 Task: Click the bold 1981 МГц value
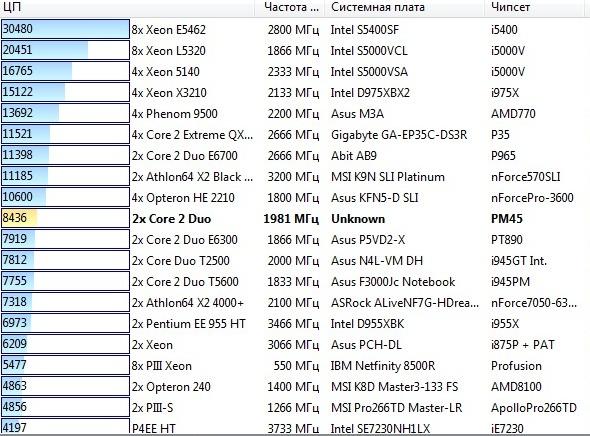[x=291, y=219]
